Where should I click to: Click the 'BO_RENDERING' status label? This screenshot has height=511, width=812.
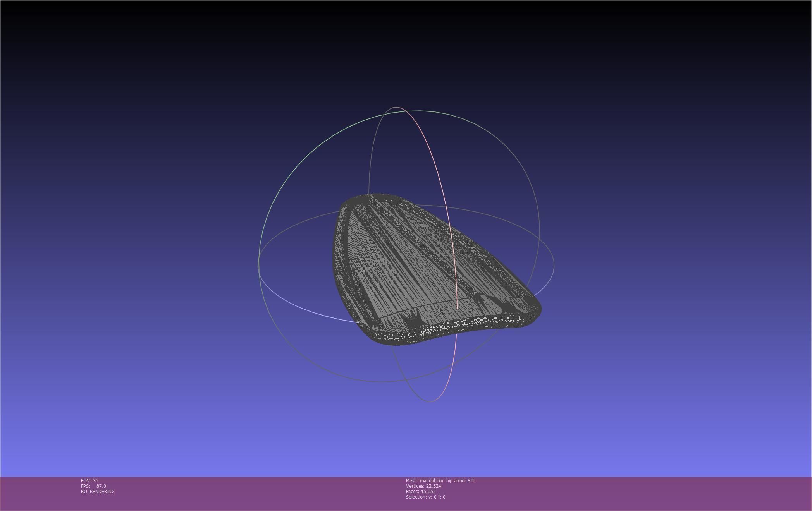98,491
